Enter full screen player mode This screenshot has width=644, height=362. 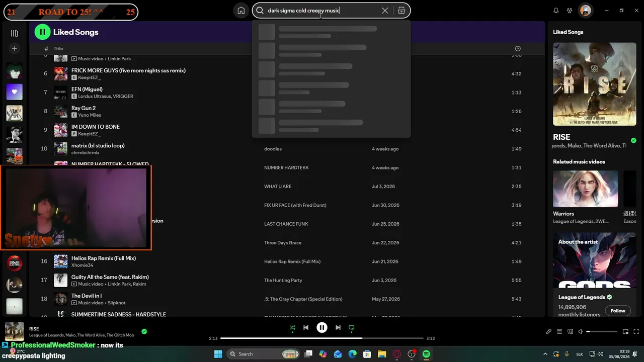tap(636, 332)
